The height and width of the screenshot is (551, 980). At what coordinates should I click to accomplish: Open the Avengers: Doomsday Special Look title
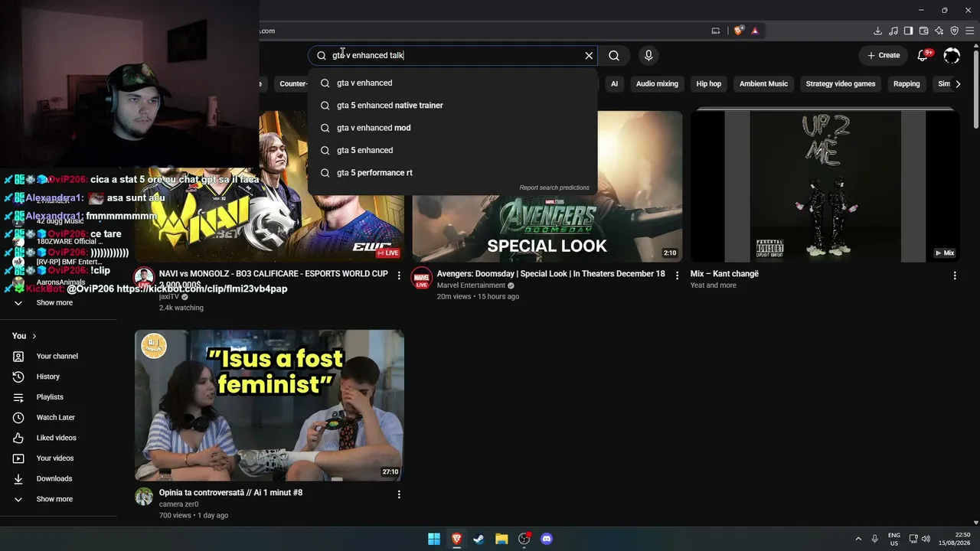[x=550, y=274]
